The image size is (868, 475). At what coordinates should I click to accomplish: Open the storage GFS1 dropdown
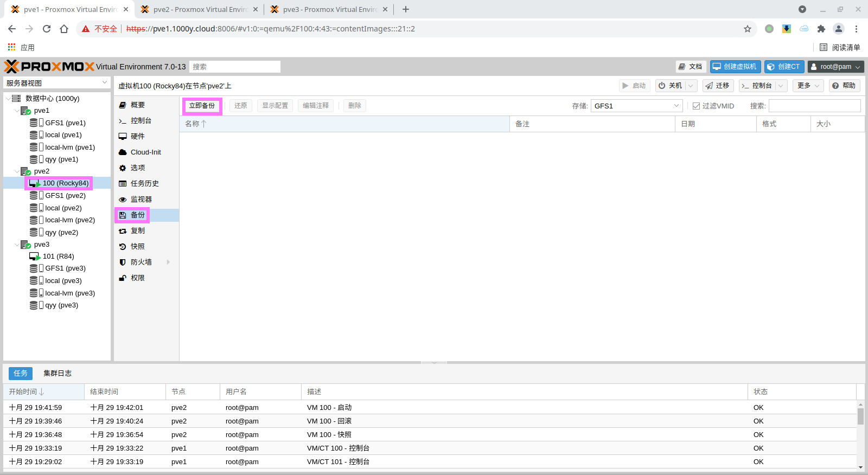click(x=676, y=106)
